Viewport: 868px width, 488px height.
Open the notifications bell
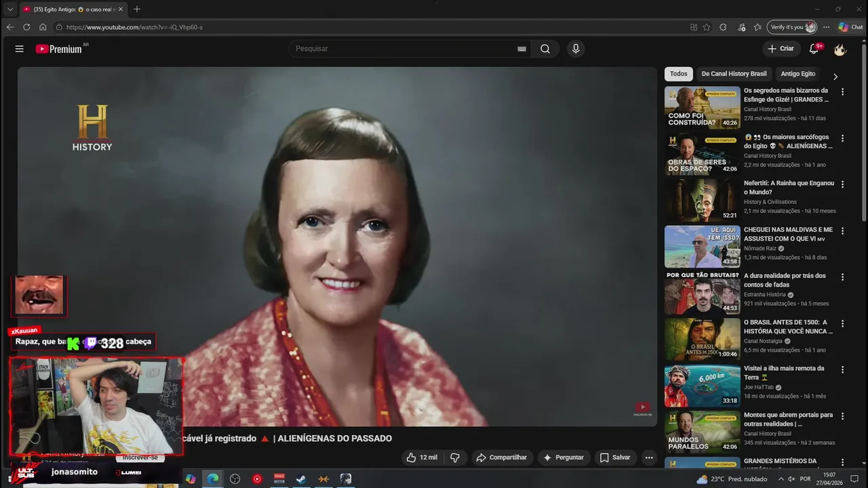(x=814, y=49)
